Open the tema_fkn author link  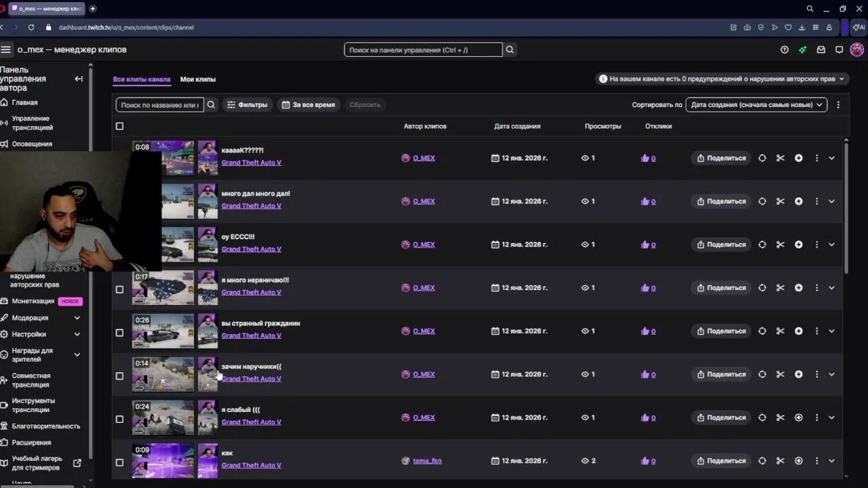[427, 461]
